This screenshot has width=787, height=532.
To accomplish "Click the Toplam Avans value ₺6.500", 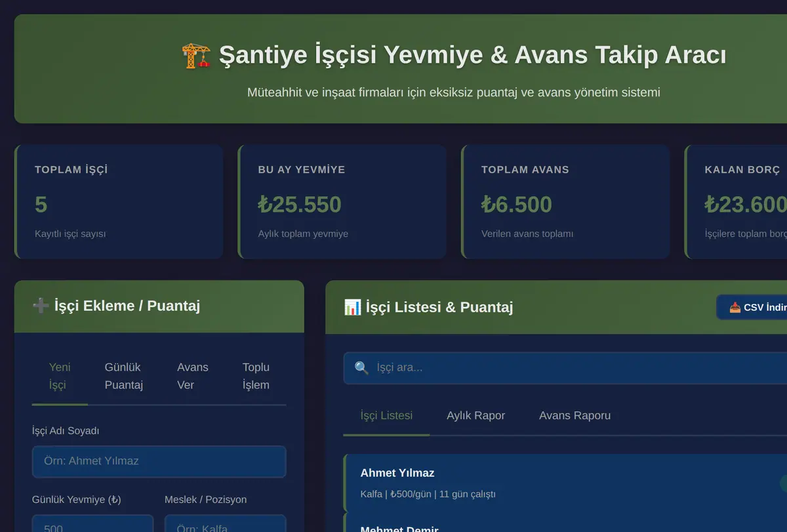I will pyautogui.click(x=517, y=205).
